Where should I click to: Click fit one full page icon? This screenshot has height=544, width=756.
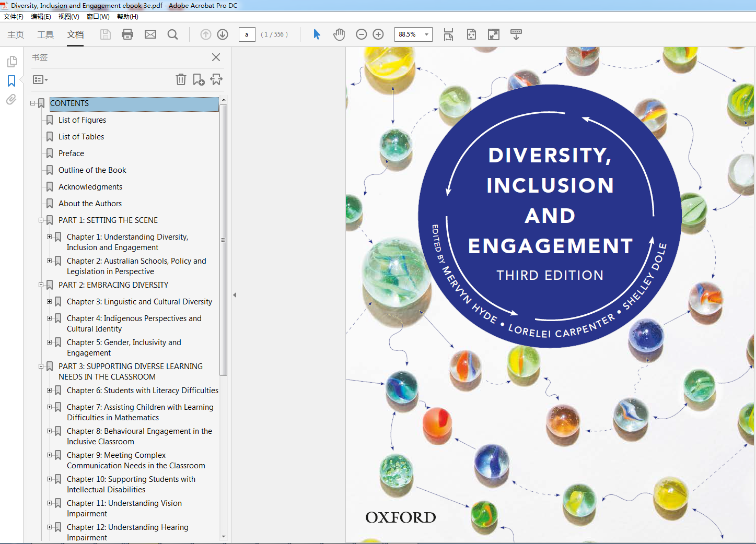(x=471, y=34)
